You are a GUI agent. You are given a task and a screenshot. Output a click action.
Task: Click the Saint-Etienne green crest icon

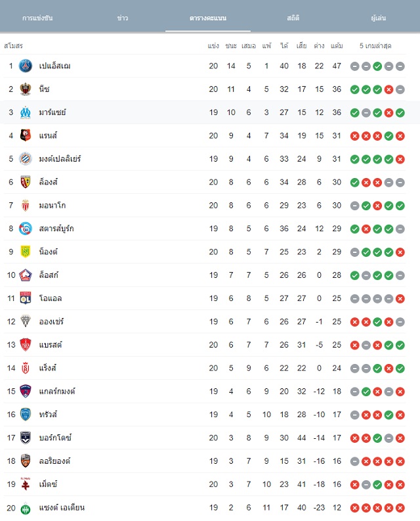coord(26,509)
